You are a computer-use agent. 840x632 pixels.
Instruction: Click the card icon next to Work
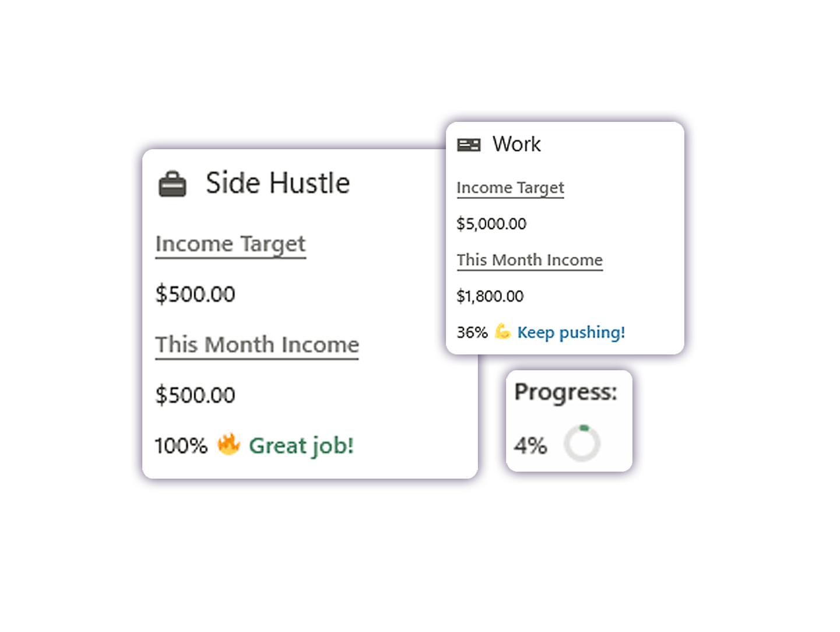469,145
